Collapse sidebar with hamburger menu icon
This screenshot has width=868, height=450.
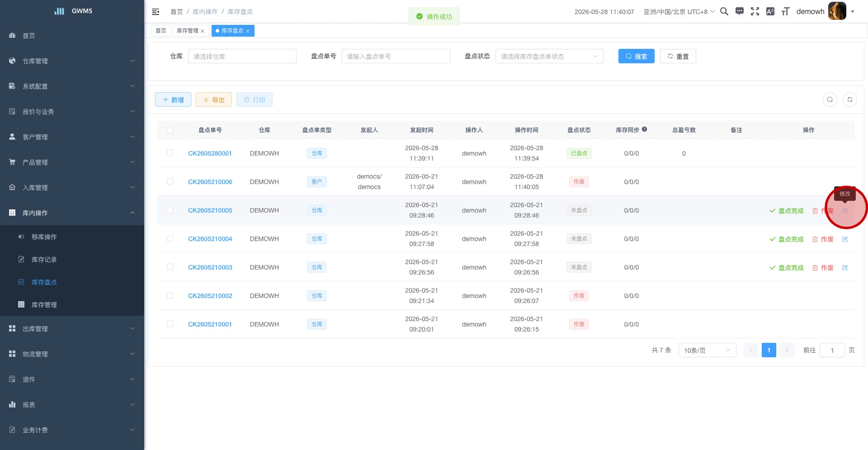[x=156, y=12]
